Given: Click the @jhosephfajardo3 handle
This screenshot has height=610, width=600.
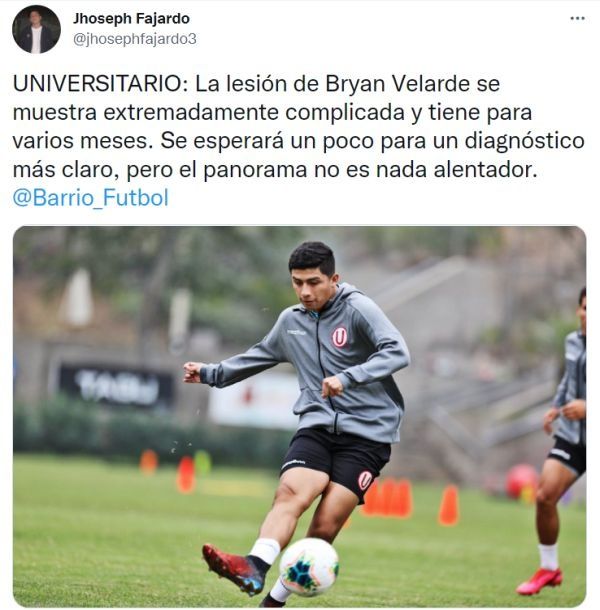Looking at the screenshot, I should (135, 39).
